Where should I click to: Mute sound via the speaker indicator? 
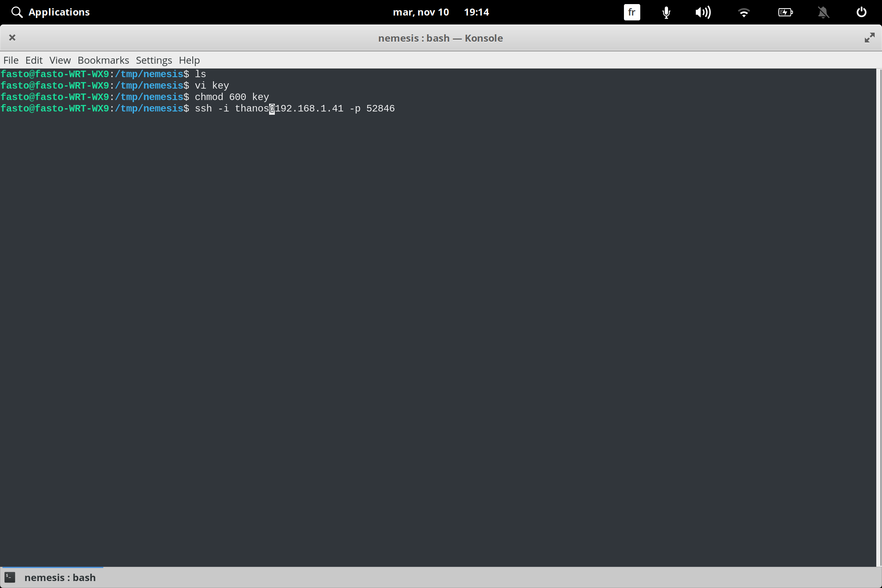coord(703,12)
